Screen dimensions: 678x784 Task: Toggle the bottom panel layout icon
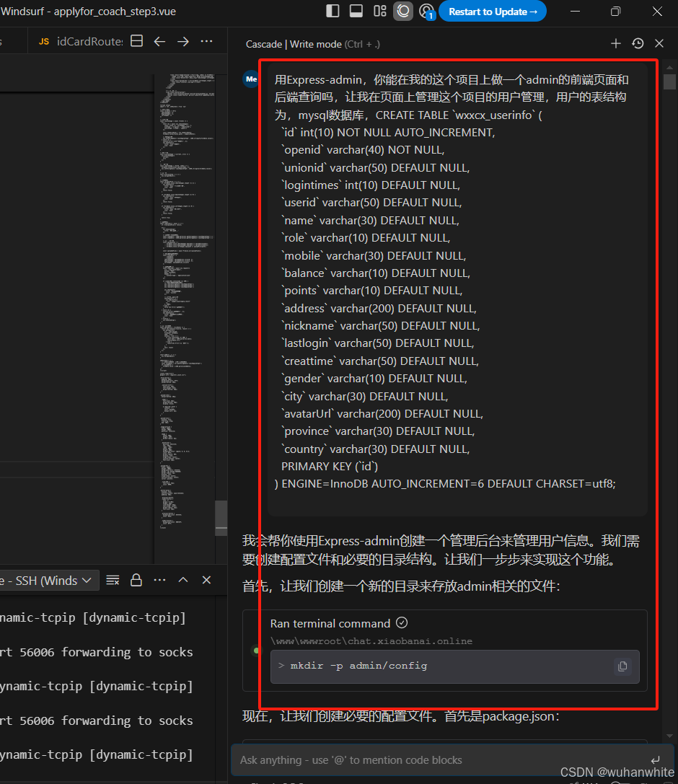(356, 11)
